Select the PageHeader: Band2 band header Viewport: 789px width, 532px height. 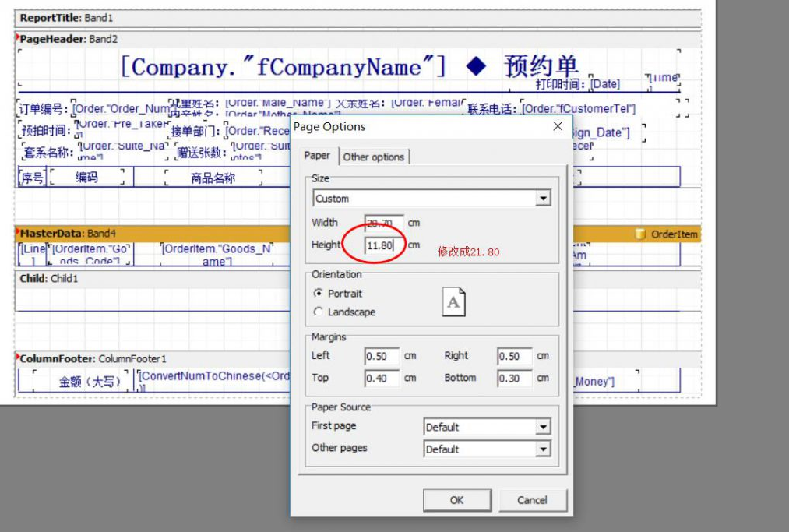(358, 39)
